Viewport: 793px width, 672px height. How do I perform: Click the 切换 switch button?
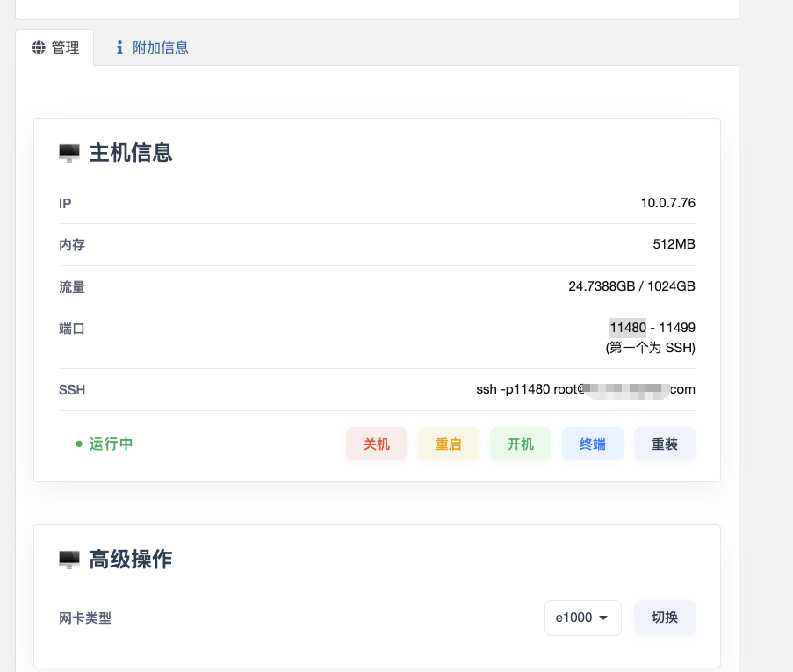click(x=665, y=618)
